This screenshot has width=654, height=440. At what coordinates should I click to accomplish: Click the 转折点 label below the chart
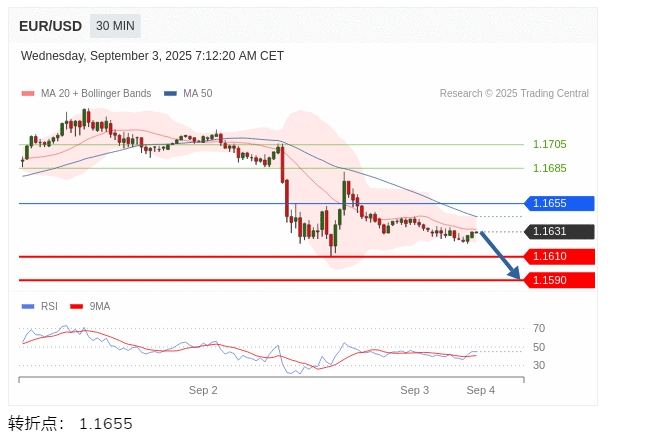(36, 423)
